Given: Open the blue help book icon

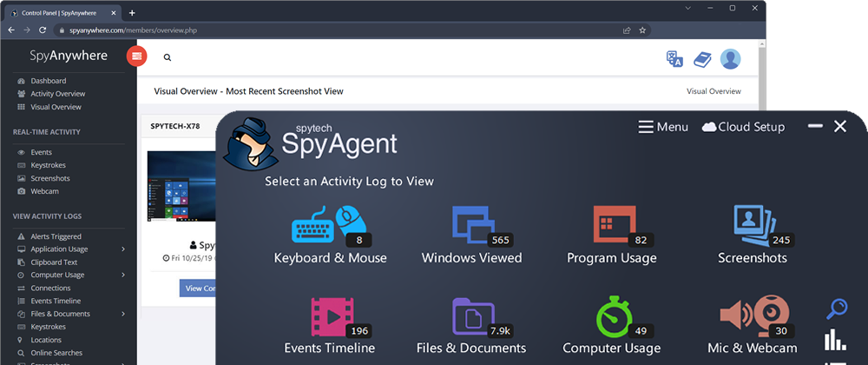Looking at the screenshot, I should (702, 59).
